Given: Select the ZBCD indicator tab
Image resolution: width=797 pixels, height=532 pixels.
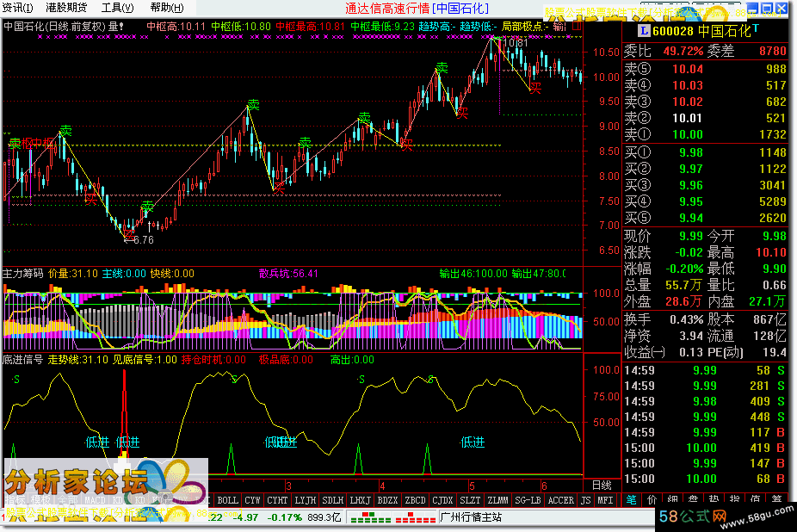Looking at the screenshot, I should click(x=415, y=500).
